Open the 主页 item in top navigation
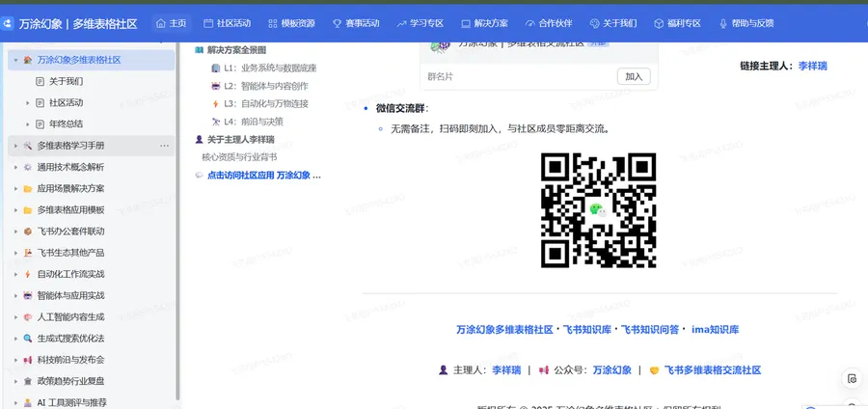Screen dimensions: 868x409 click(x=171, y=23)
